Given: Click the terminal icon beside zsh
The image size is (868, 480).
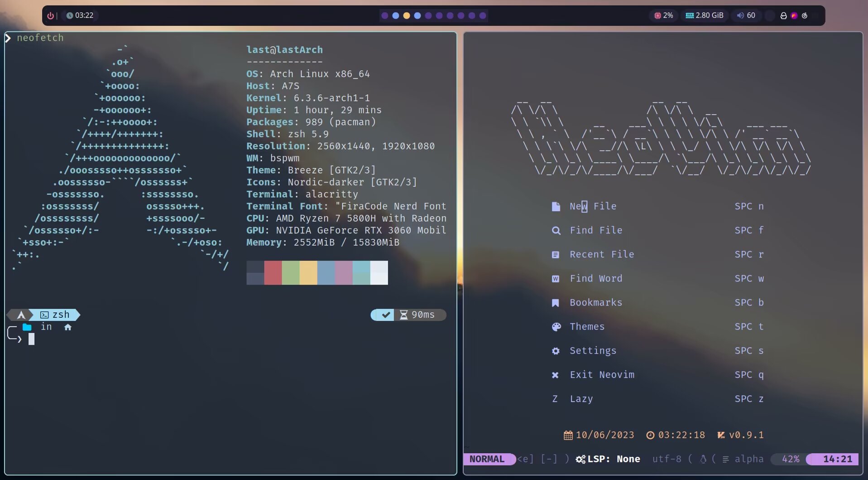Looking at the screenshot, I should pos(44,315).
